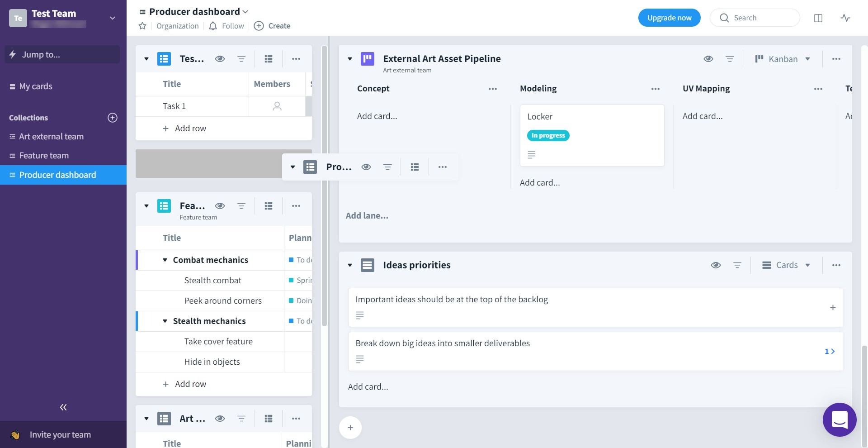Change Kanban view type dropdown
This screenshot has width=868, height=448.
[783, 59]
